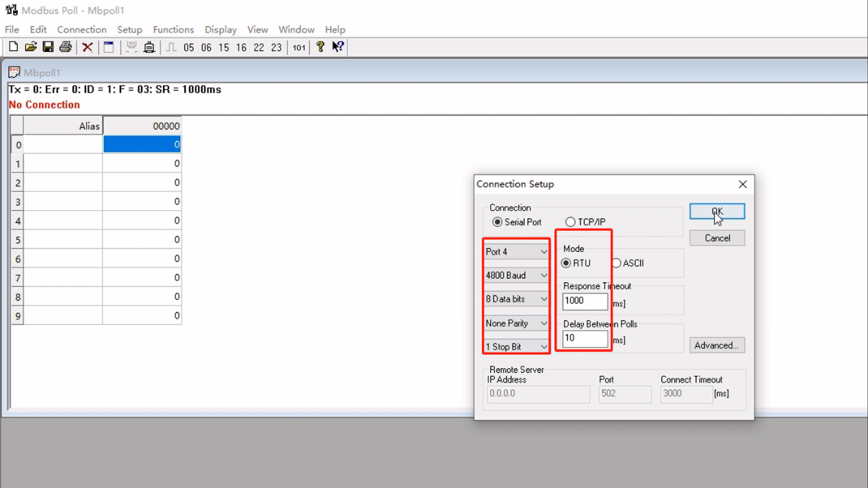Click the Response Timeout input field
This screenshot has width=868, height=488.
coord(585,301)
